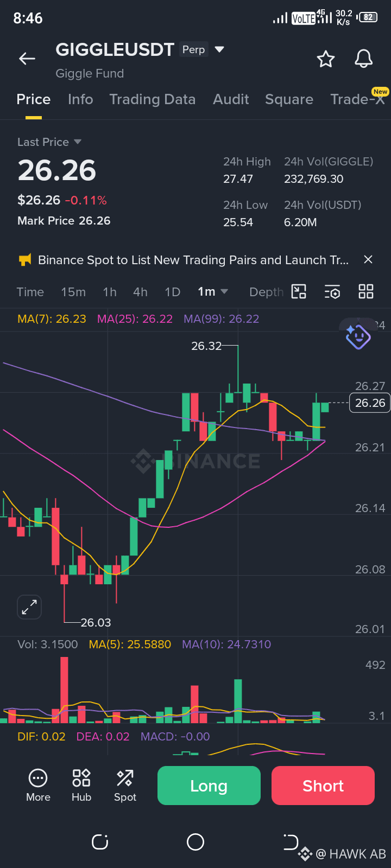Open price alert bell icon
The width and height of the screenshot is (391, 868).
click(x=364, y=59)
